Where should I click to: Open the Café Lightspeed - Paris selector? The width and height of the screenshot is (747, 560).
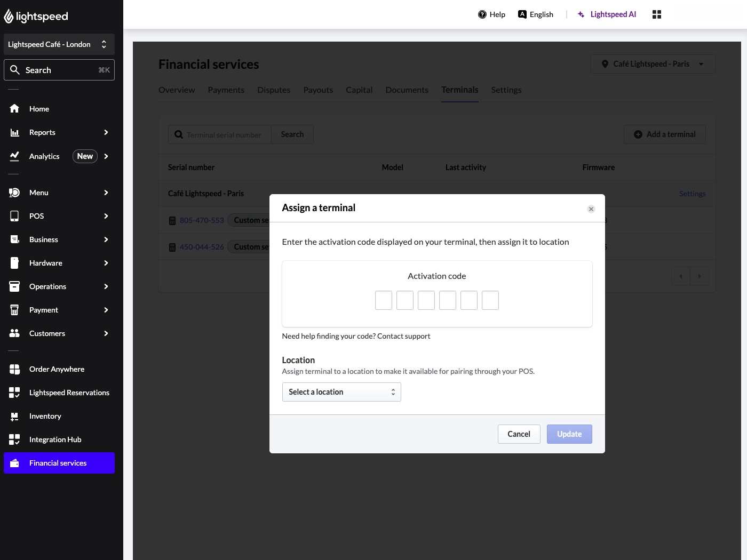pyautogui.click(x=652, y=63)
